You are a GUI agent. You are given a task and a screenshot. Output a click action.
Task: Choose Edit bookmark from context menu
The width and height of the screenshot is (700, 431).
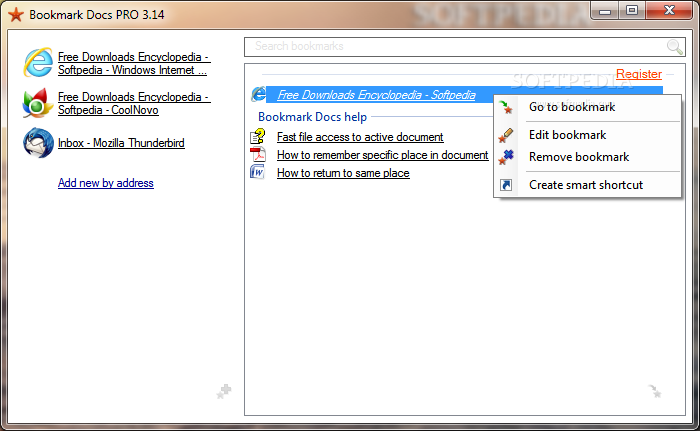[588, 135]
